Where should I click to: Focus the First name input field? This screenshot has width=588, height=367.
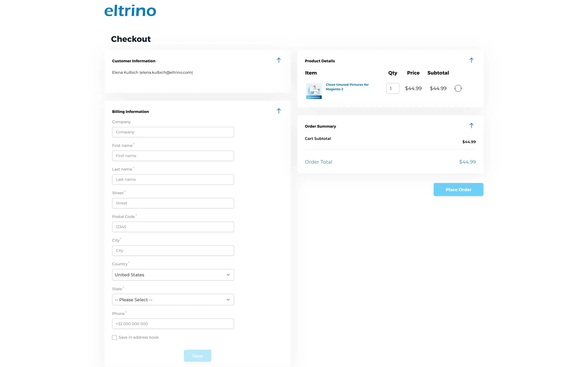[x=173, y=156]
